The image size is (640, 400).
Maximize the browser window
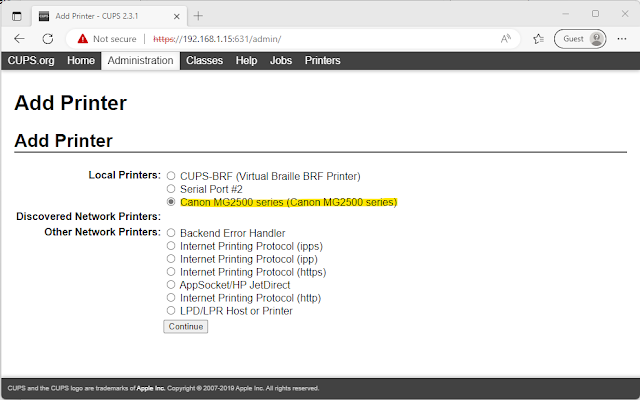[x=596, y=14]
